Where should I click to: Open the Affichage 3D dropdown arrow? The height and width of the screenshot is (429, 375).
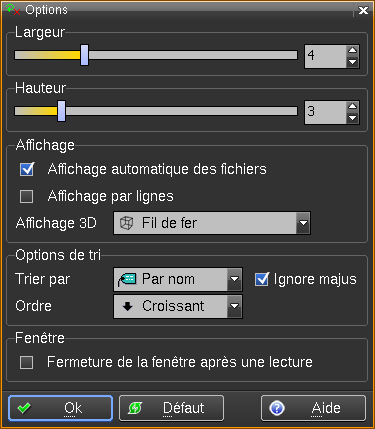(303, 223)
